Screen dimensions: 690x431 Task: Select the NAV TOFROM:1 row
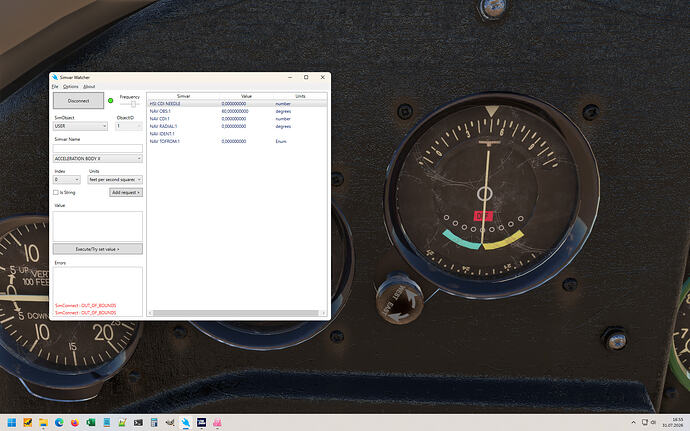(x=237, y=141)
